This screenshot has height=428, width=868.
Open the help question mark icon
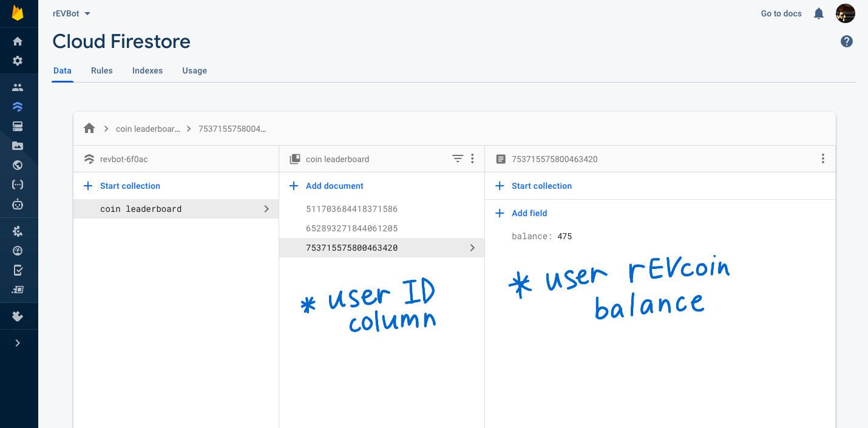(847, 41)
